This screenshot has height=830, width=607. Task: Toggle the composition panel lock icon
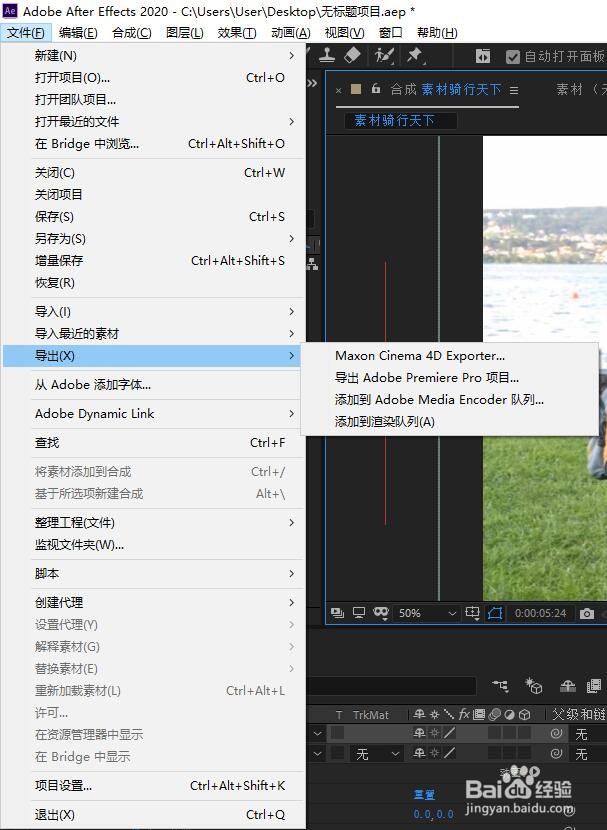click(x=376, y=88)
